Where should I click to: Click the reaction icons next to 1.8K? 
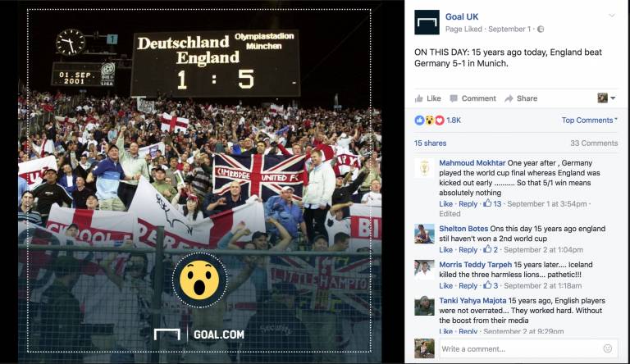(x=430, y=121)
